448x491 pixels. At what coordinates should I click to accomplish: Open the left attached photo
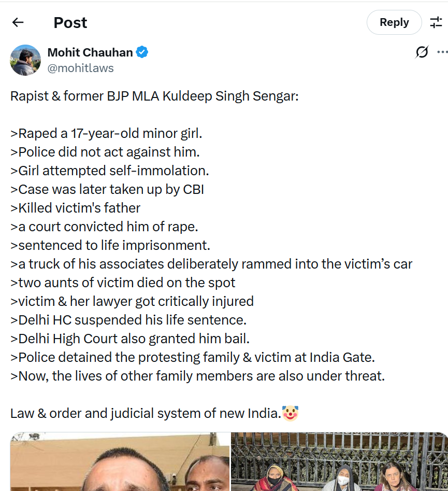tap(120, 461)
